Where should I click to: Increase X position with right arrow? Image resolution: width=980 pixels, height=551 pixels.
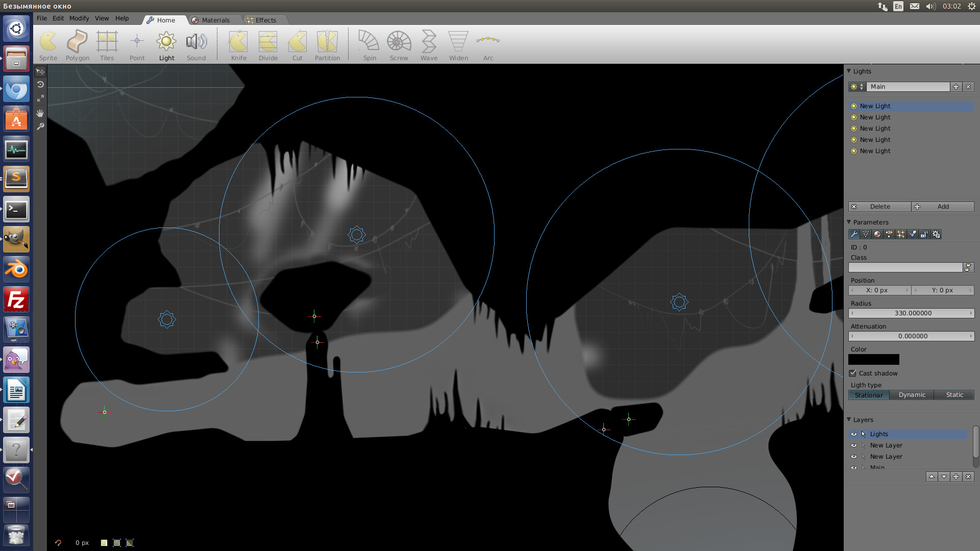pos(907,290)
